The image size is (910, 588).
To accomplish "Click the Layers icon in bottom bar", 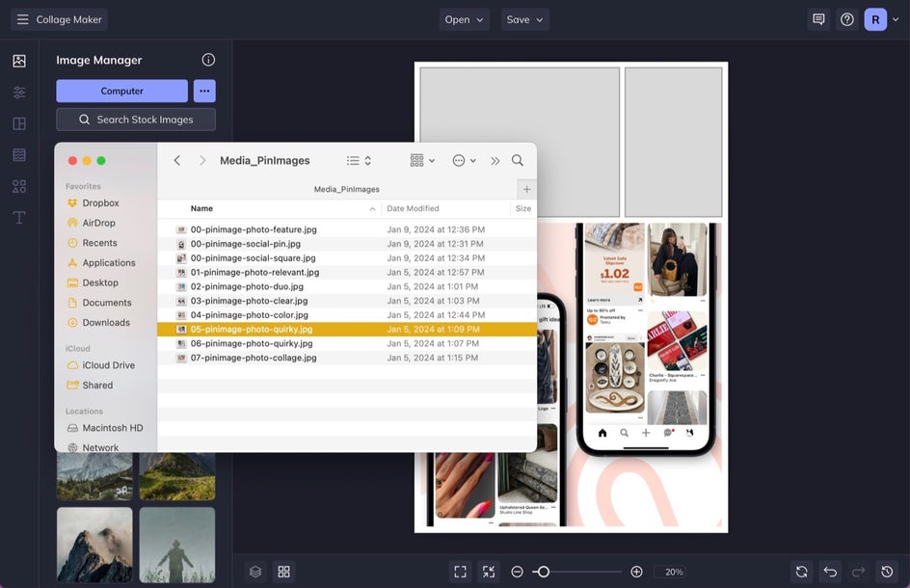I will coord(255,572).
